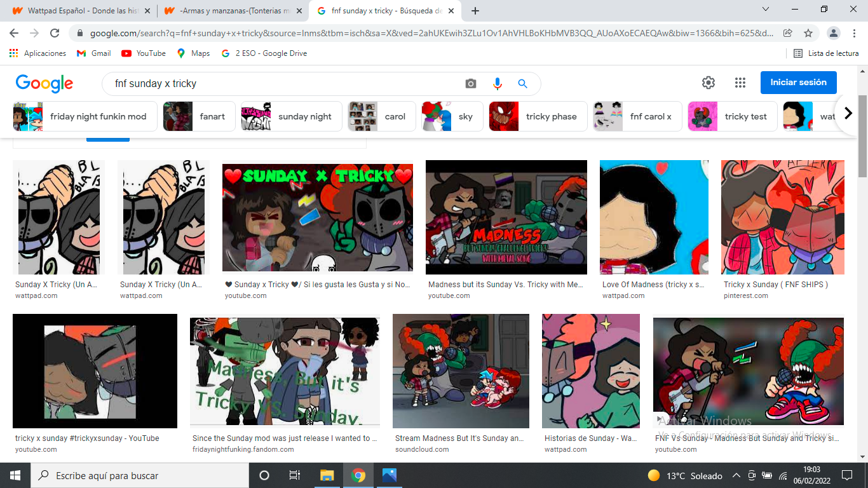Open tricky x sunday #trickyxsunday thumbnail
The width and height of the screenshot is (868, 488).
[x=95, y=371]
